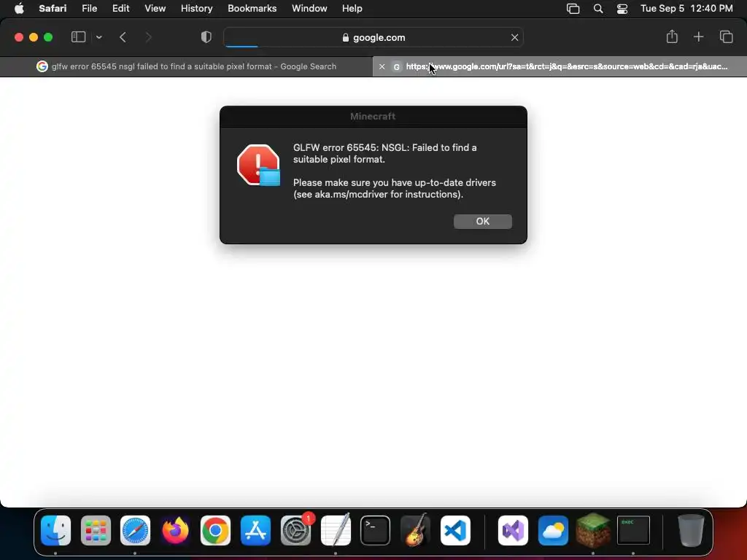Open System Settings from the Dock
Screen dimensions: 747x560
pos(296,530)
